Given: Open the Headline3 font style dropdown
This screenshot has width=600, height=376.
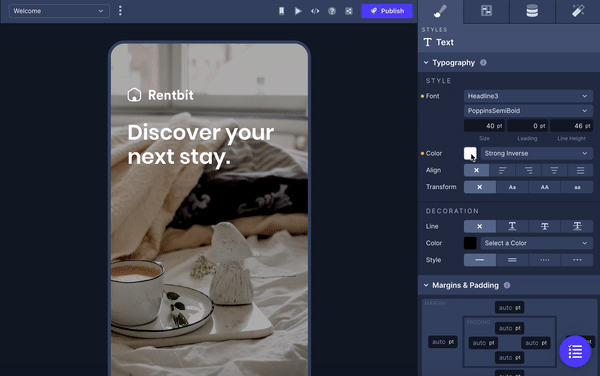Looking at the screenshot, I should pos(528,96).
